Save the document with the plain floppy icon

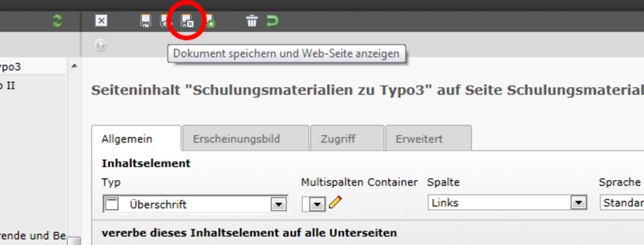point(145,21)
